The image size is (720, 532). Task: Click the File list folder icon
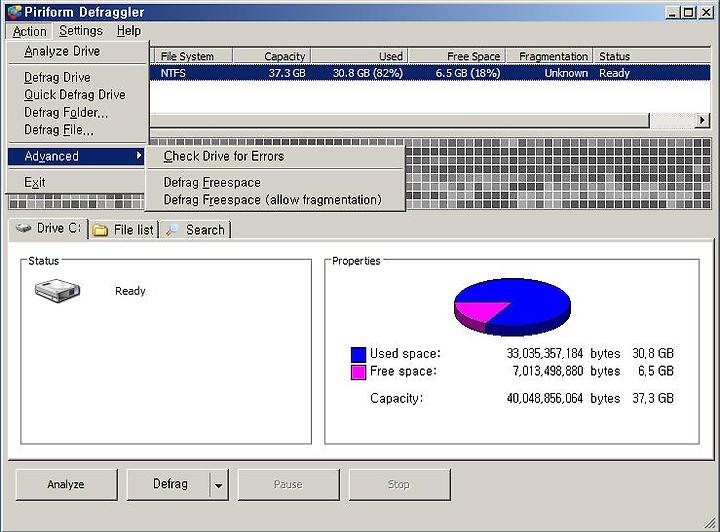(100, 230)
